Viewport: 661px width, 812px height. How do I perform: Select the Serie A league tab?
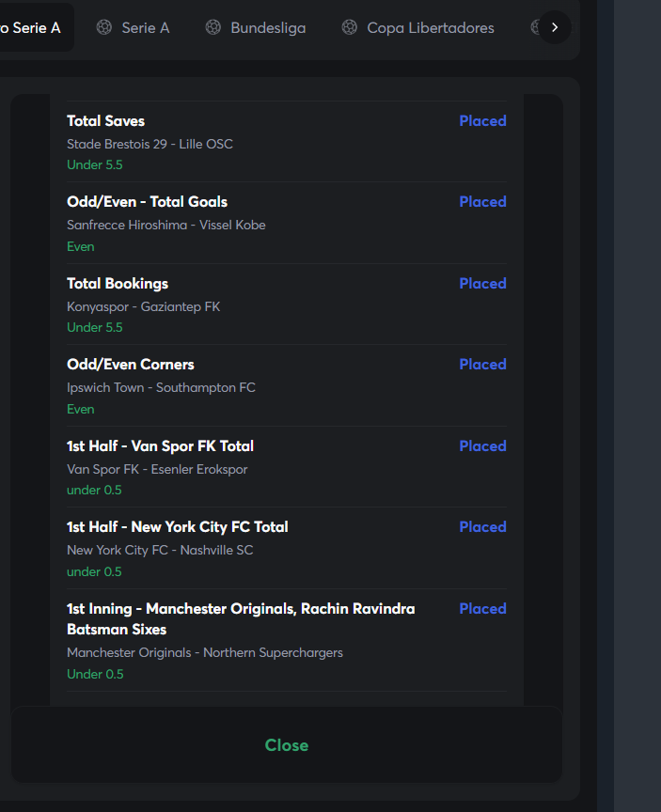[134, 27]
